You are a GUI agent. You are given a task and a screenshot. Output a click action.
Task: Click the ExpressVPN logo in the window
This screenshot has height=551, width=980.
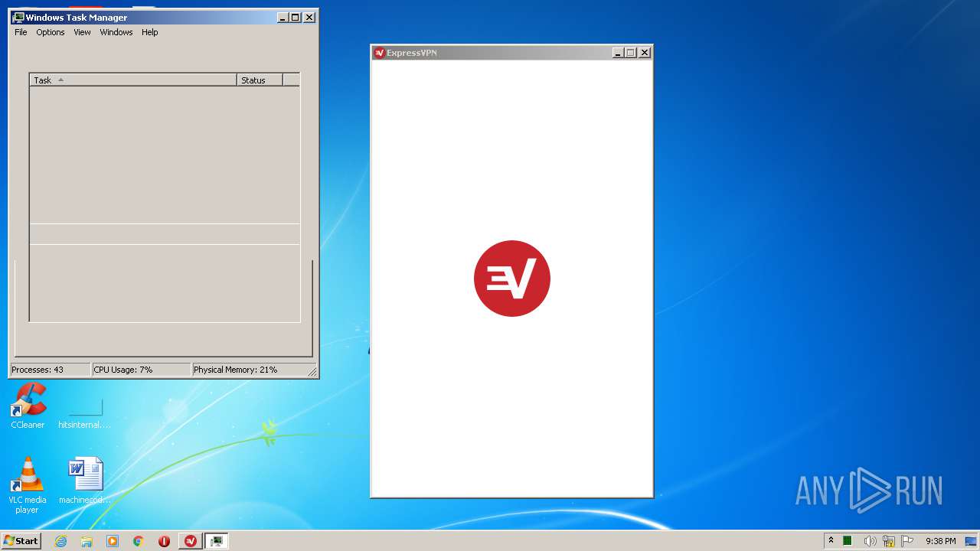pos(512,279)
